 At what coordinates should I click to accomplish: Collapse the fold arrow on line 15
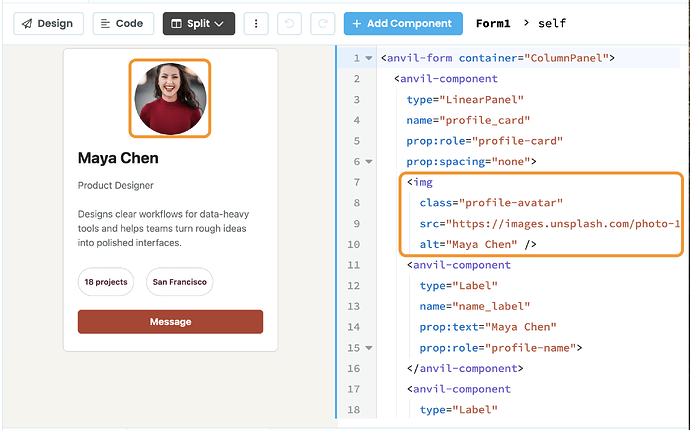[x=369, y=348]
